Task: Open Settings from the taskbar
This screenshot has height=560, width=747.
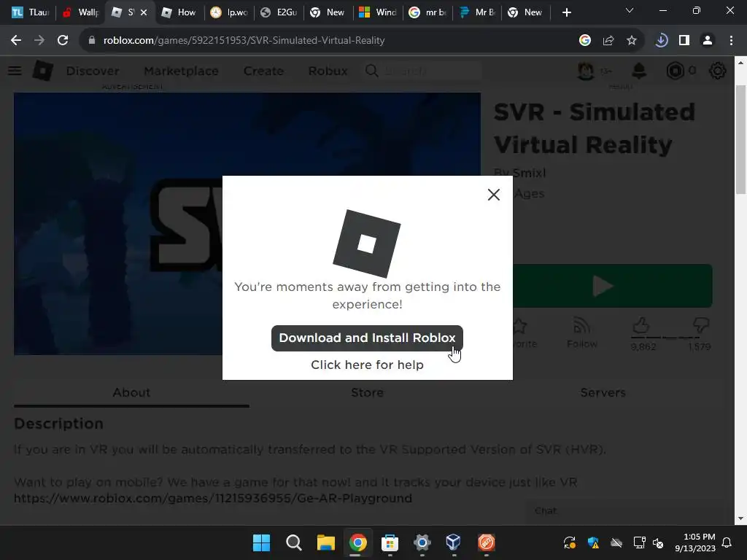Action: (422, 542)
